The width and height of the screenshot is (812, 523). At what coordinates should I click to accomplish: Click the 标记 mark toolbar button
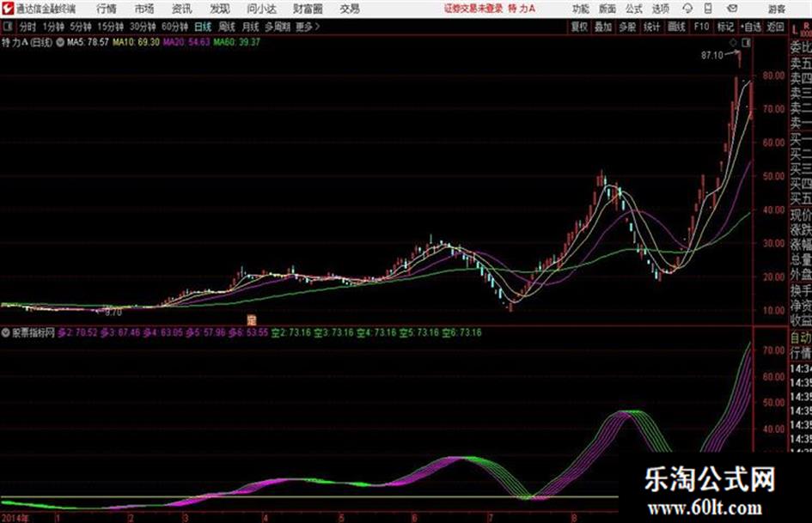click(x=725, y=27)
